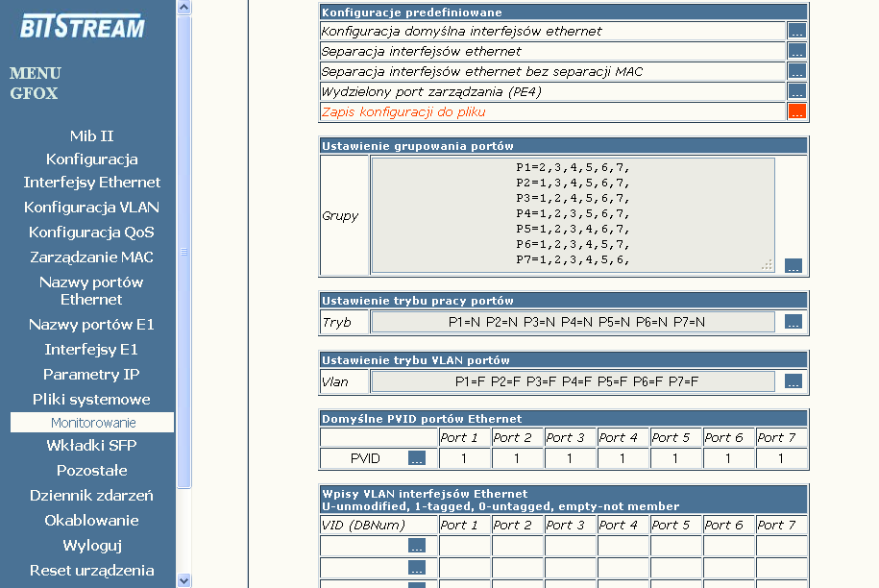Select highlighted Monitorowanie menu item

[x=92, y=422]
